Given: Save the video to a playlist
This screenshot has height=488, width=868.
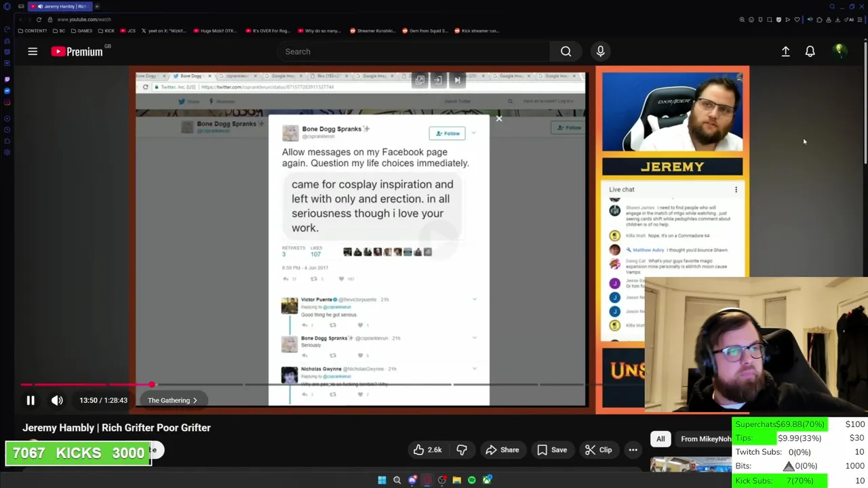Looking at the screenshot, I should coord(552,450).
